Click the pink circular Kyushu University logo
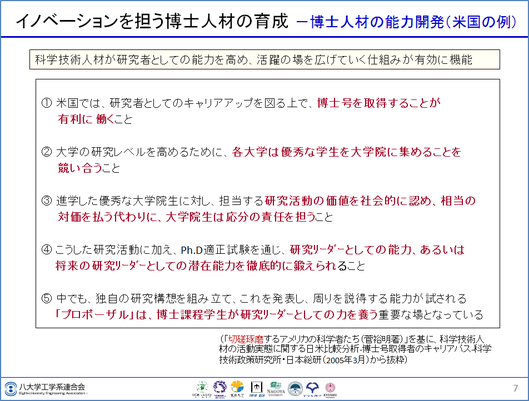The image size is (529, 401). (330, 389)
